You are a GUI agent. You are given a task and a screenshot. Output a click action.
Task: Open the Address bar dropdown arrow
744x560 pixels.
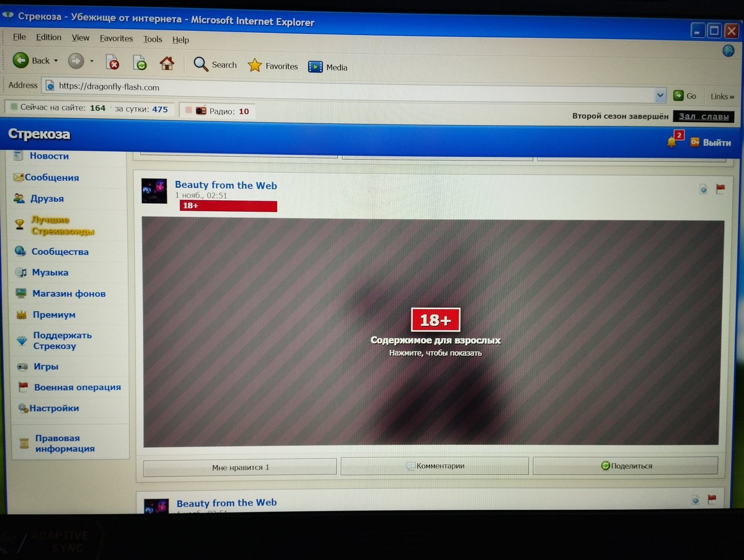pyautogui.click(x=660, y=95)
